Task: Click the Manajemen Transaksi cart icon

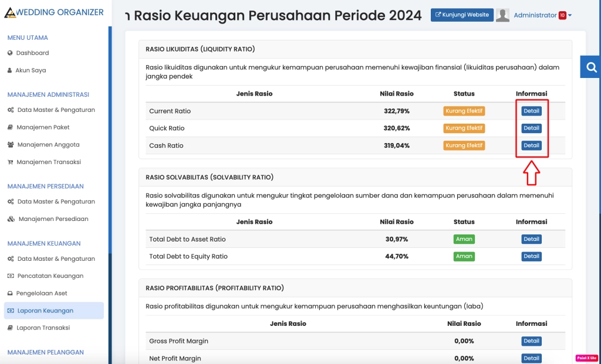Action: pos(10,162)
